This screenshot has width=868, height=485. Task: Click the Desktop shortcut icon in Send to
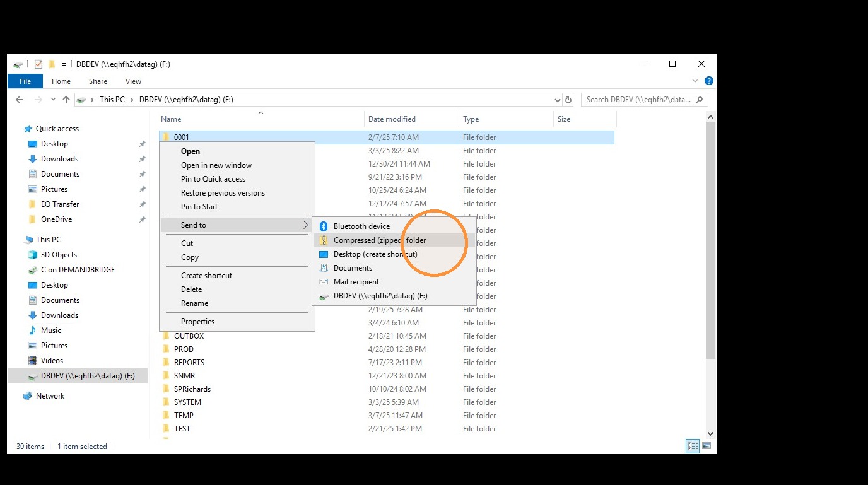tap(324, 254)
